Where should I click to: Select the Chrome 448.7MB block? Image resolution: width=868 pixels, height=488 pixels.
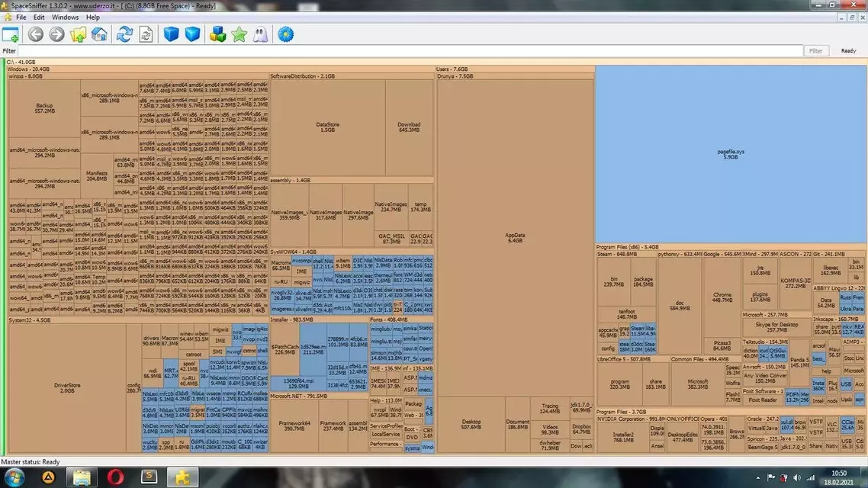tap(722, 297)
